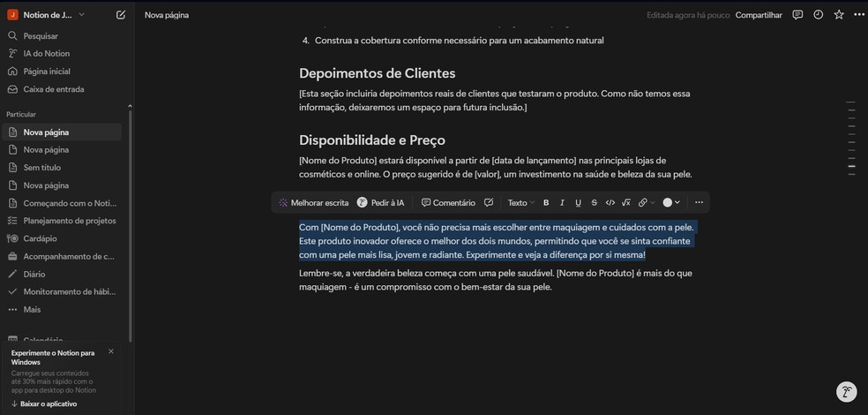
Task: Click the Particular section label
Action: (21, 114)
